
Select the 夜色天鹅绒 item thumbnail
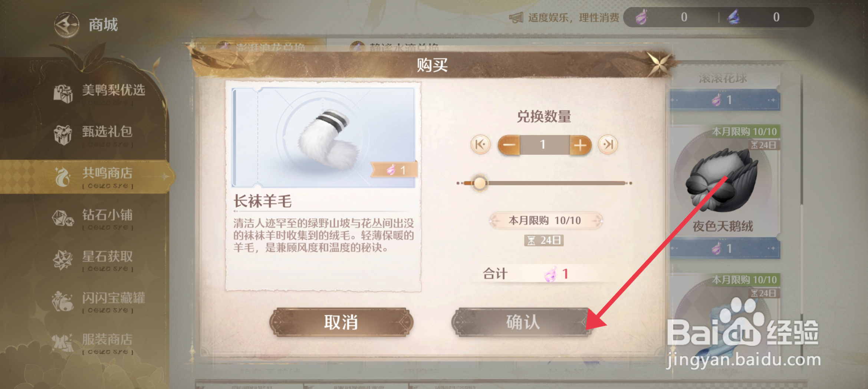pos(722,180)
